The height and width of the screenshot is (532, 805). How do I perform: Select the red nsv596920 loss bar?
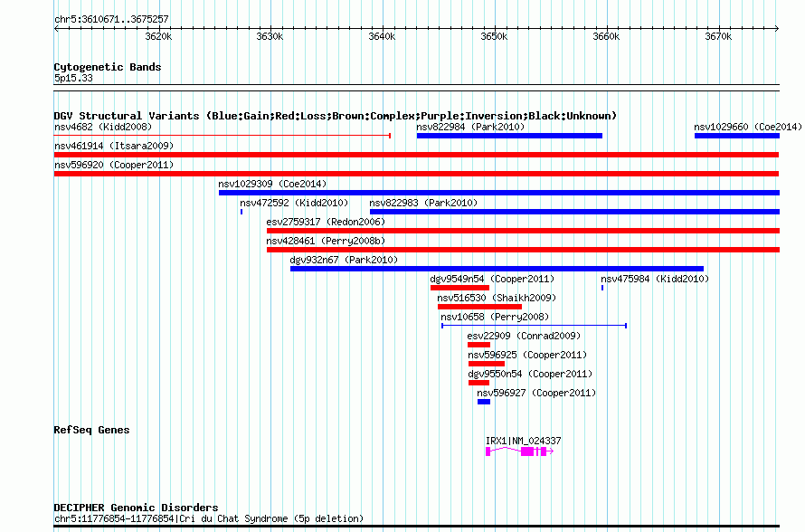click(416, 174)
